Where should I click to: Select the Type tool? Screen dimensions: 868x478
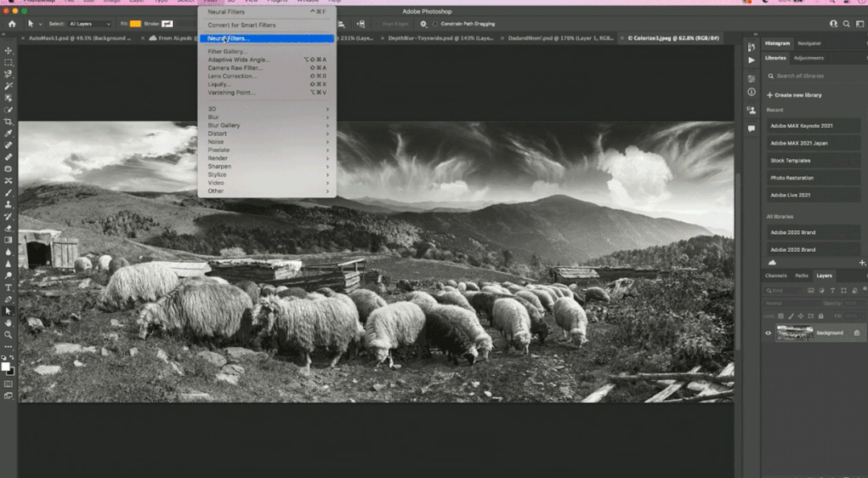(8, 288)
